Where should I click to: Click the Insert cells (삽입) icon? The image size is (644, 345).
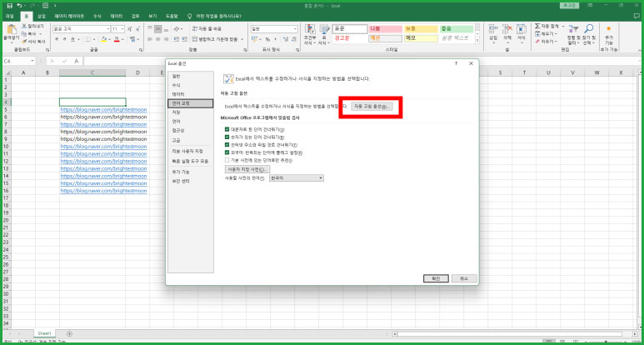(x=493, y=29)
